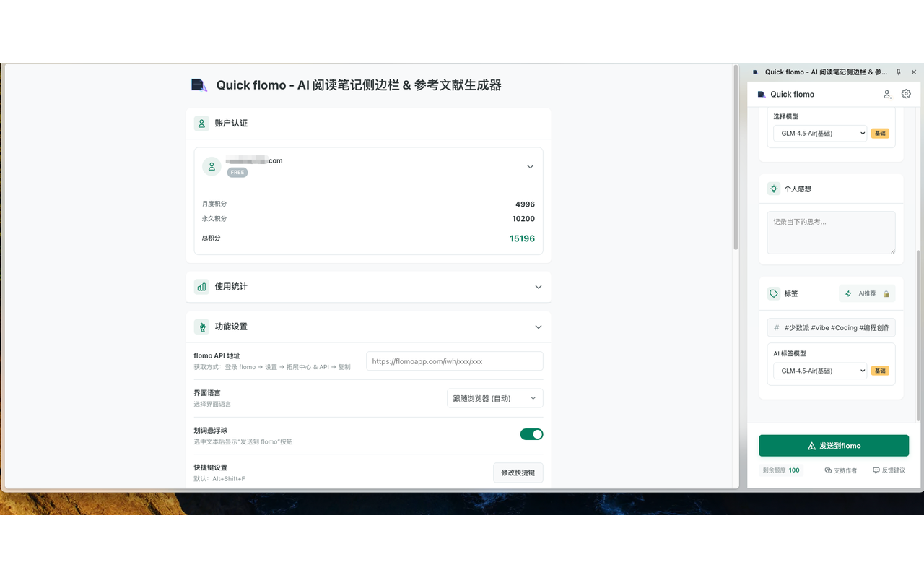
Task: Click the 反馈建议 speech bubble icon
Action: coord(876,470)
